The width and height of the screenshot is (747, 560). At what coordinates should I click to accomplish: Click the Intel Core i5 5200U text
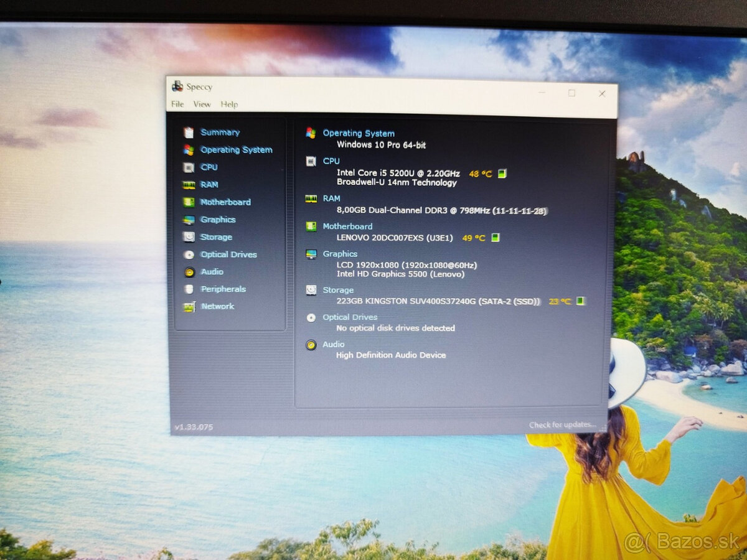pyautogui.click(x=398, y=173)
